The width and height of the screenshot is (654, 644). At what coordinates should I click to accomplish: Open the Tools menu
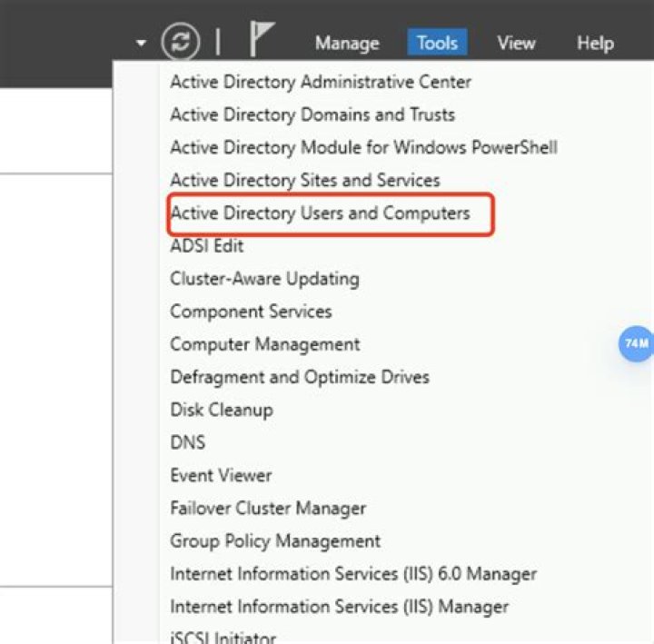coord(437,43)
